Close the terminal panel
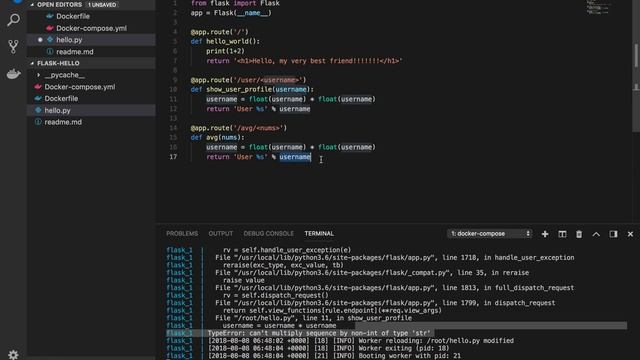Image resolution: width=640 pixels, height=360 pixels. click(630, 234)
